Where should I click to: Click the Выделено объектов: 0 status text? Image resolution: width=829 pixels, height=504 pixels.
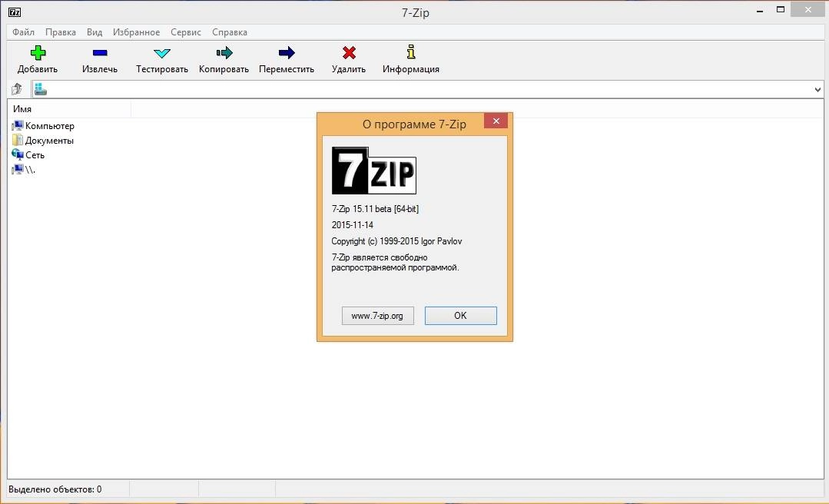tap(55, 489)
